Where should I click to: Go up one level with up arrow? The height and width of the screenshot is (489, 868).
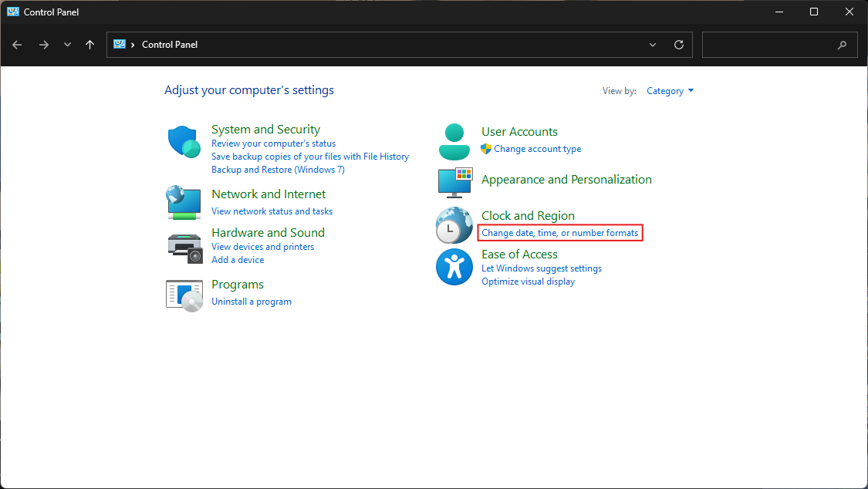tap(90, 45)
